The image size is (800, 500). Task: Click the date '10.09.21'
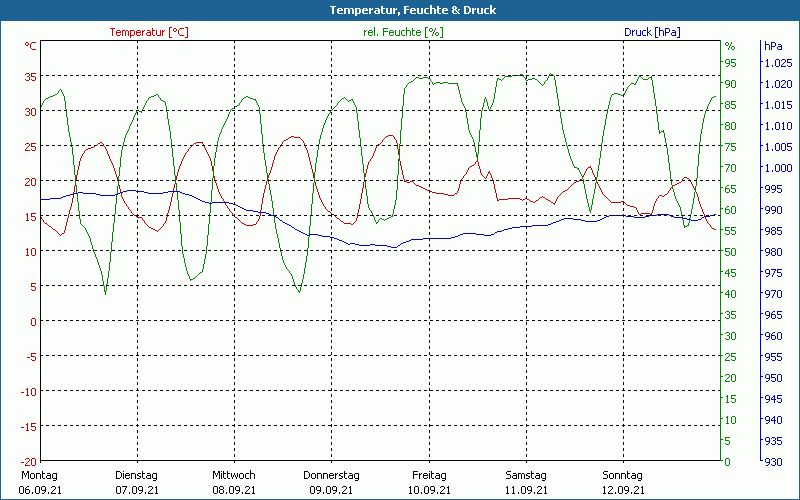(x=429, y=490)
